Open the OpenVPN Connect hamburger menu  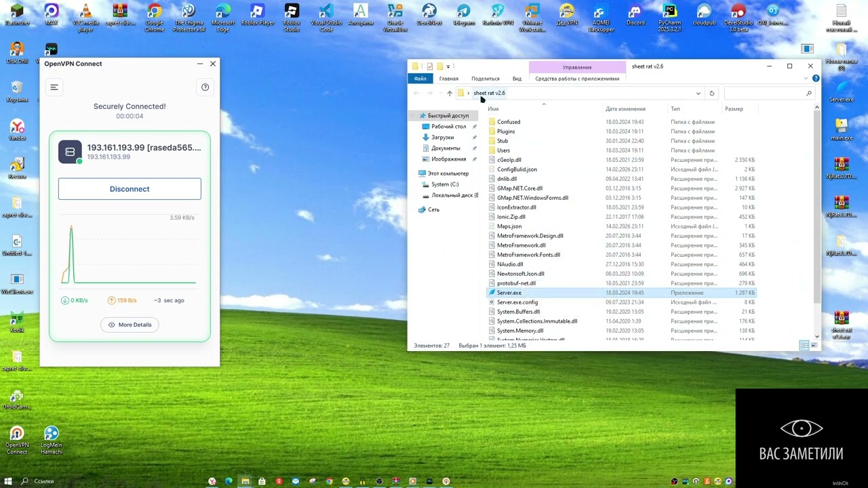(x=54, y=87)
